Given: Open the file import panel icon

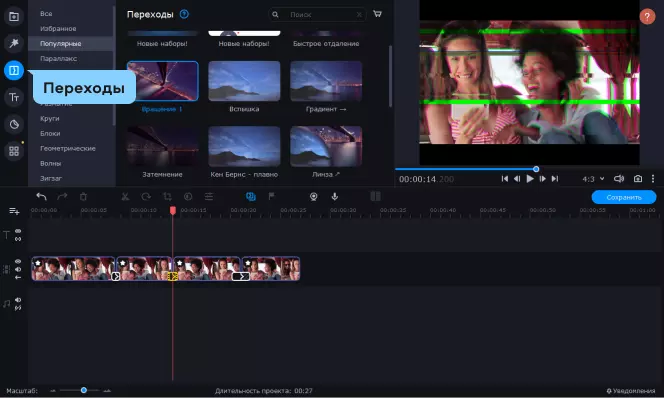Looking at the screenshot, I should tap(14, 17).
